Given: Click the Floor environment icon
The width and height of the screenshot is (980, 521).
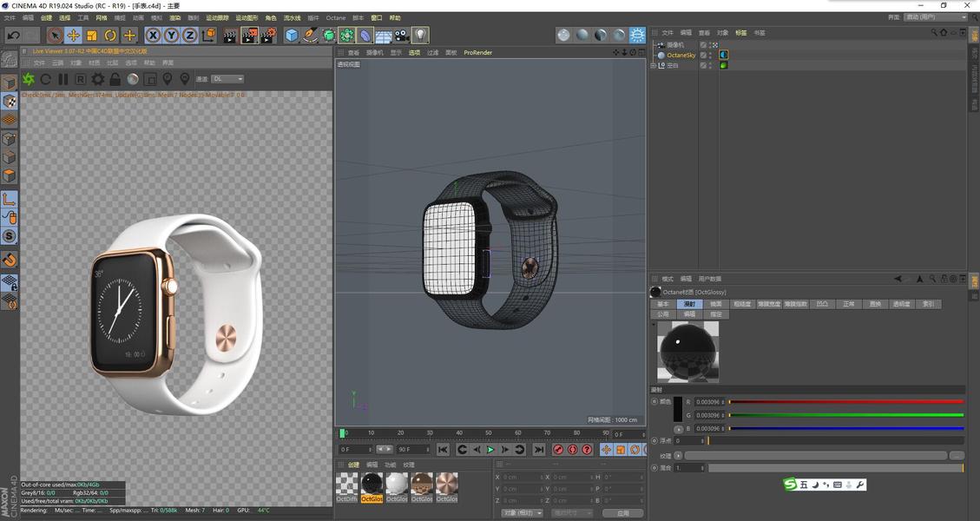Looking at the screenshot, I should (384, 35).
